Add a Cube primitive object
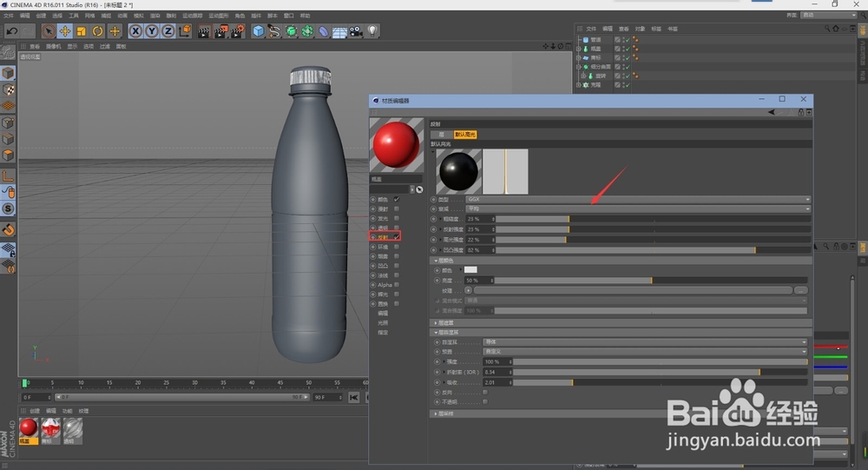Image resolution: width=868 pixels, height=470 pixels. (258, 31)
